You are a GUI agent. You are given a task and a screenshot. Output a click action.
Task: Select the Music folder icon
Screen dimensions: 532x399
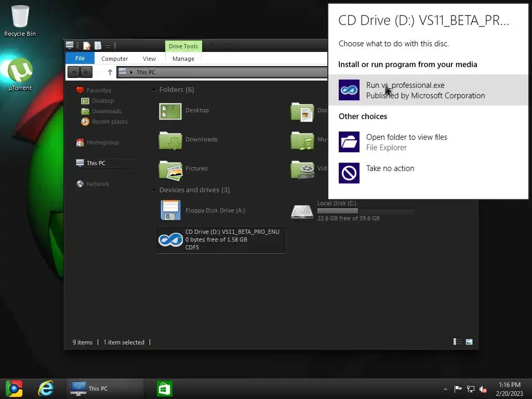[302, 140]
